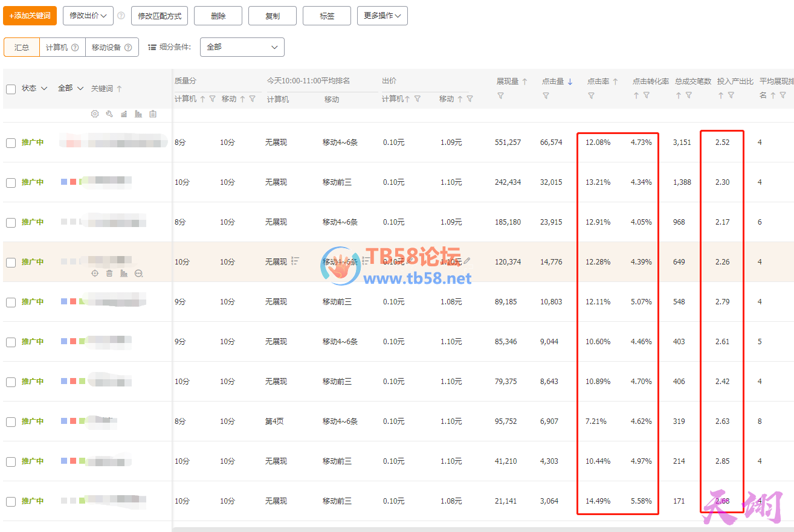This screenshot has height=532, width=794.
Task: Click the 修改匹配方式 button
Action: click(x=160, y=16)
